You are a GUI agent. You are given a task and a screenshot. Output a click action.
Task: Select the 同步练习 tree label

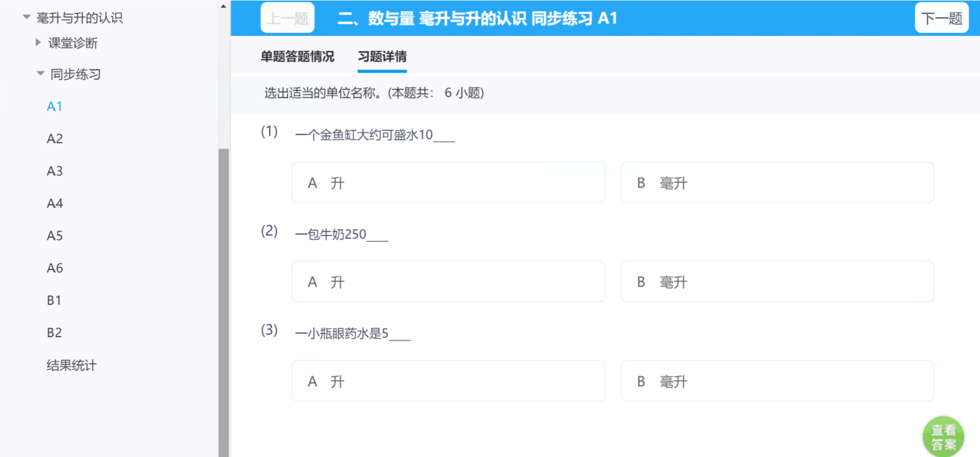(x=75, y=74)
